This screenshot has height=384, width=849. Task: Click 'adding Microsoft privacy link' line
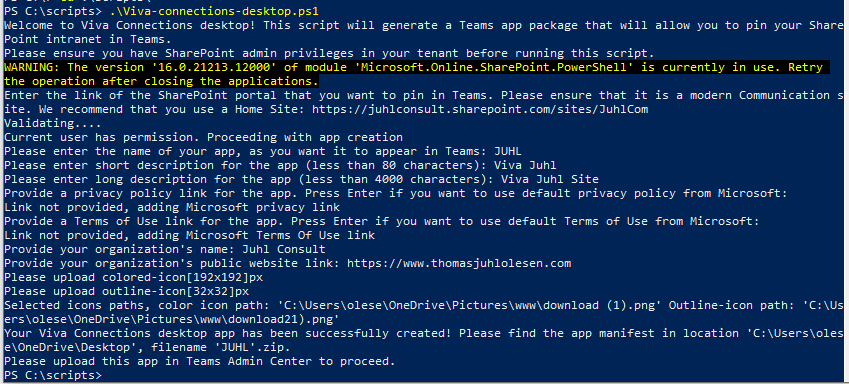pos(172,207)
